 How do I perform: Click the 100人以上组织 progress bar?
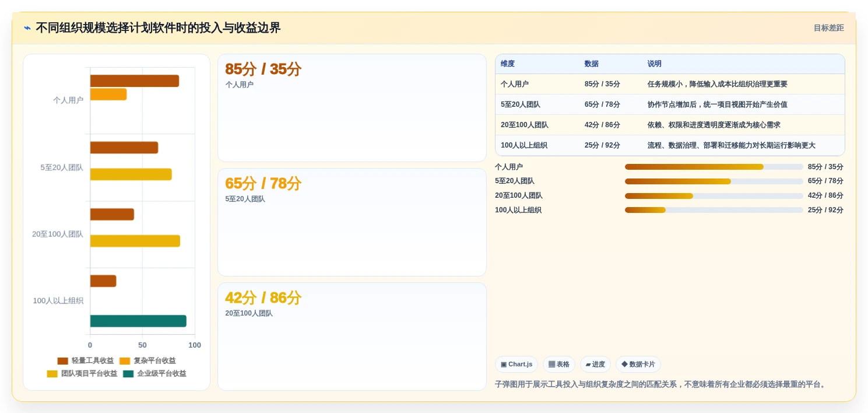coord(714,210)
